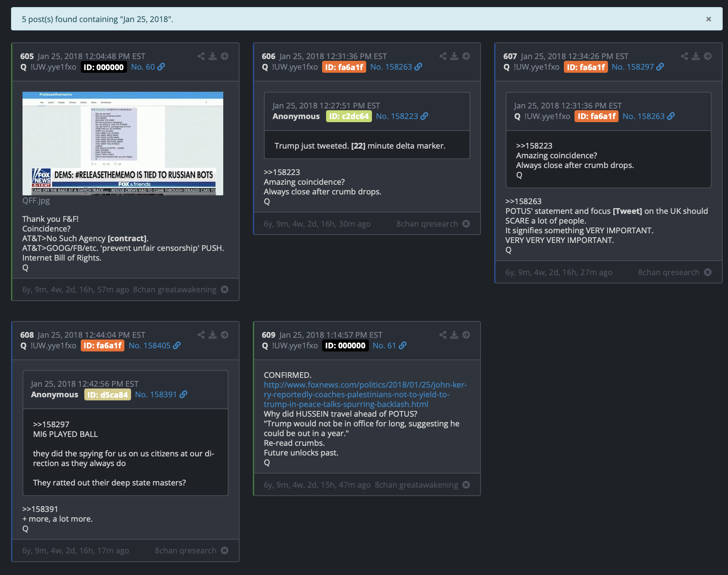Open link No. 158263 in post 606 header
Image resolution: width=728 pixels, height=575 pixels.
coord(396,67)
